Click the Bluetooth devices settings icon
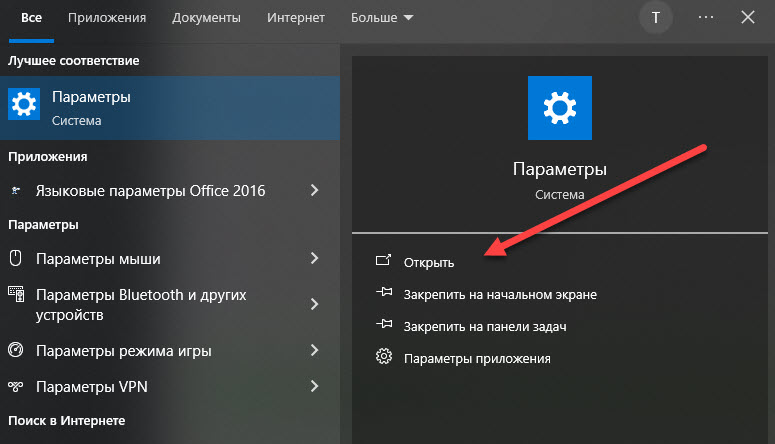The width and height of the screenshot is (775, 444). point(16,295)
